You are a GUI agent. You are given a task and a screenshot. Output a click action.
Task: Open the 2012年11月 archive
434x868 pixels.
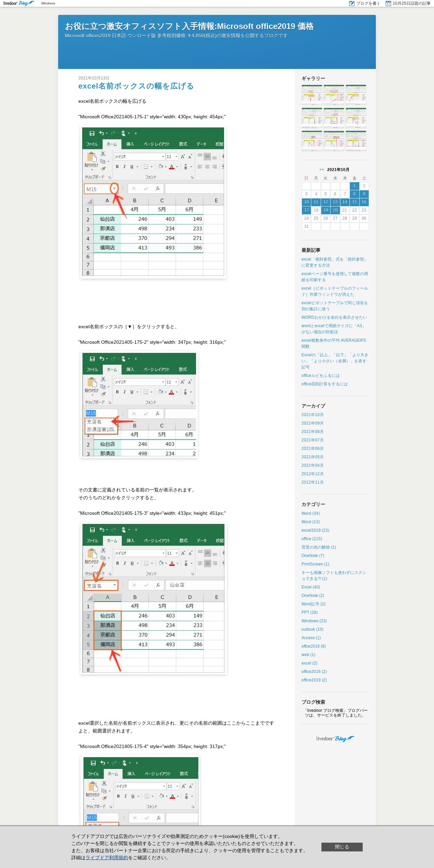coord(312,482)
